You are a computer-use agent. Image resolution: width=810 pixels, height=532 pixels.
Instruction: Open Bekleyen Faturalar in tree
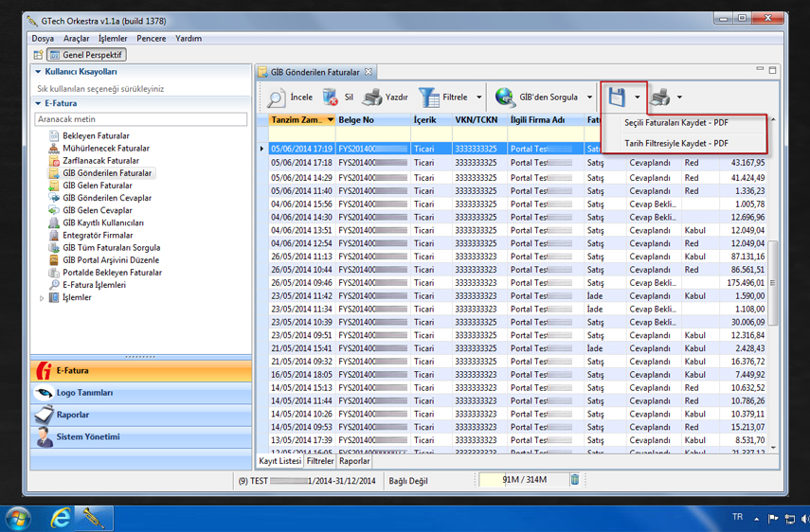[96, 135]
